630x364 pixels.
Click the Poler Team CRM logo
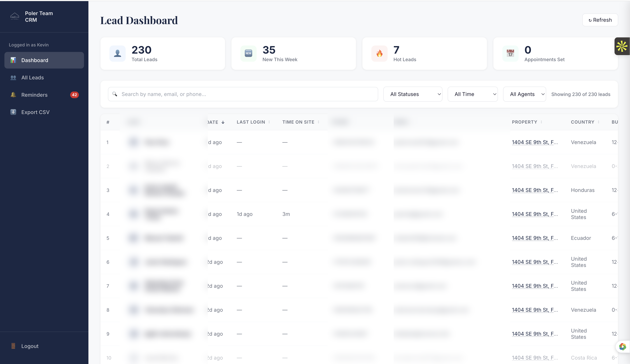coord(15,16)
